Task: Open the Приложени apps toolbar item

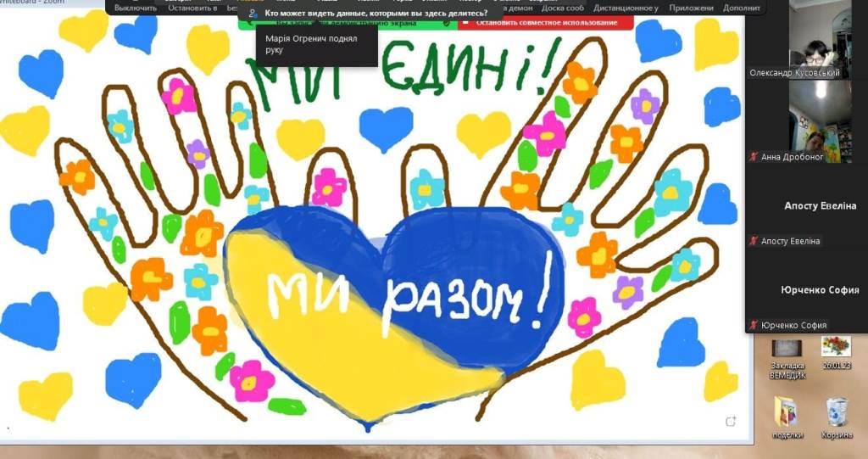Action: 691,8
